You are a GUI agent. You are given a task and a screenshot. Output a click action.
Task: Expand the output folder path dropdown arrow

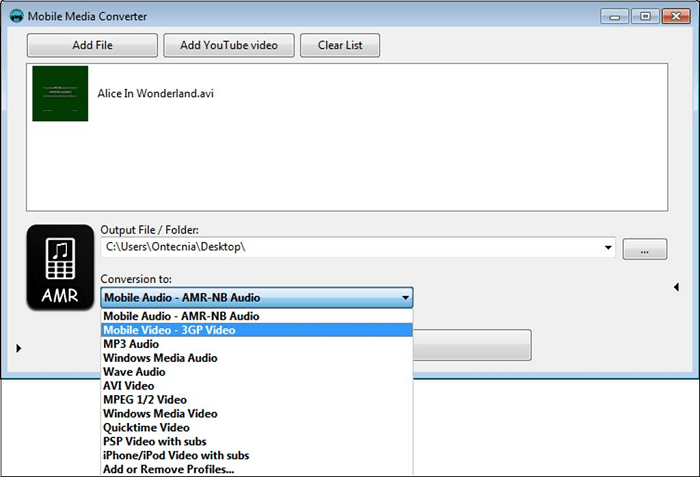click(608, 247)
